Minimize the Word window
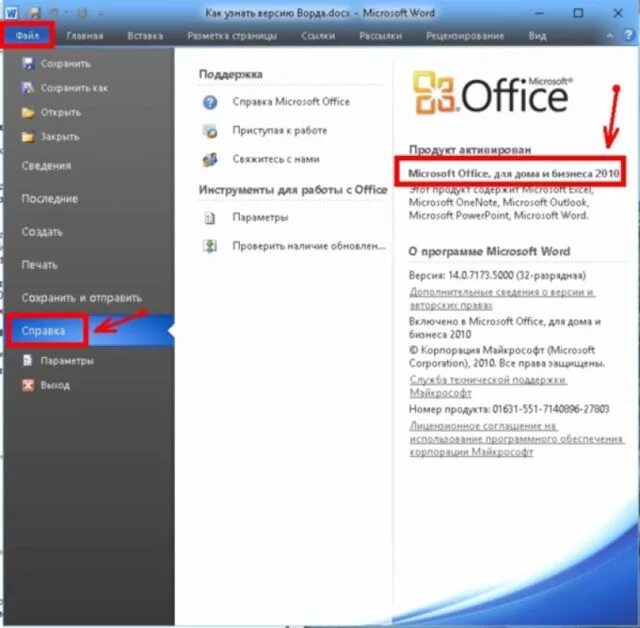Screen dimensions: 640x628 point(539,13)
